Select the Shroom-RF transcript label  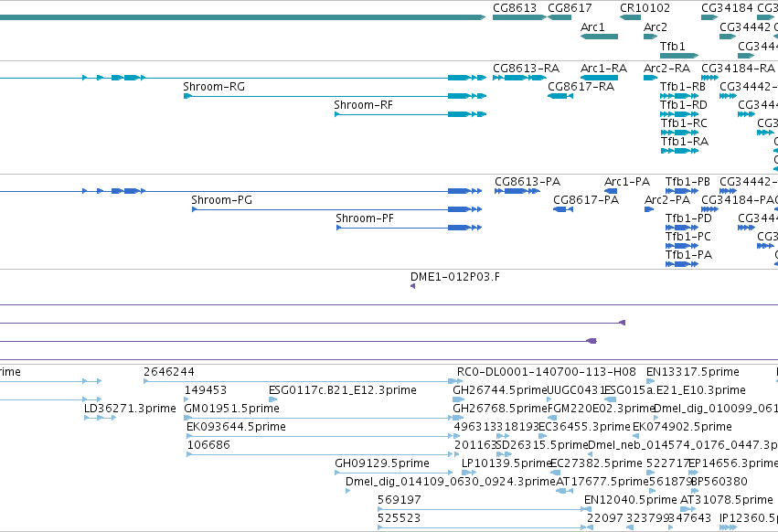[363, 105]
